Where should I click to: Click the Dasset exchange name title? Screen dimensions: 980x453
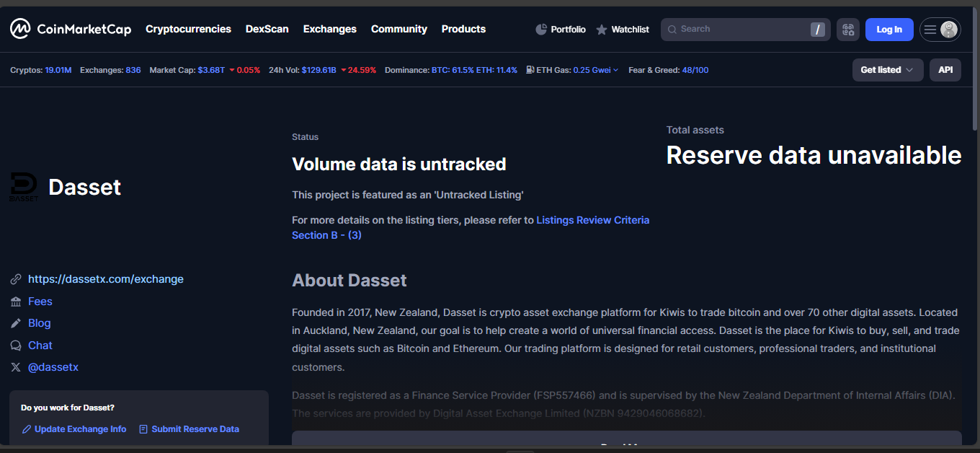[84, 187]
